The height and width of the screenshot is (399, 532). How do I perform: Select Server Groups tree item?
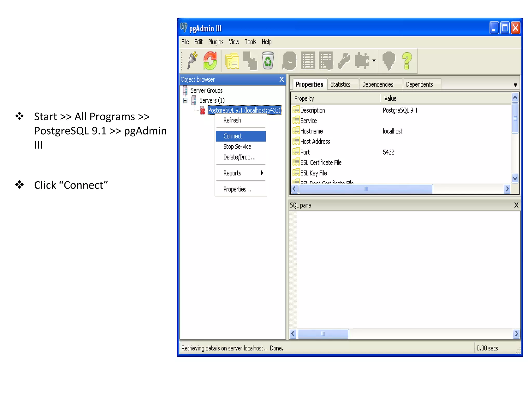(207, 90)
